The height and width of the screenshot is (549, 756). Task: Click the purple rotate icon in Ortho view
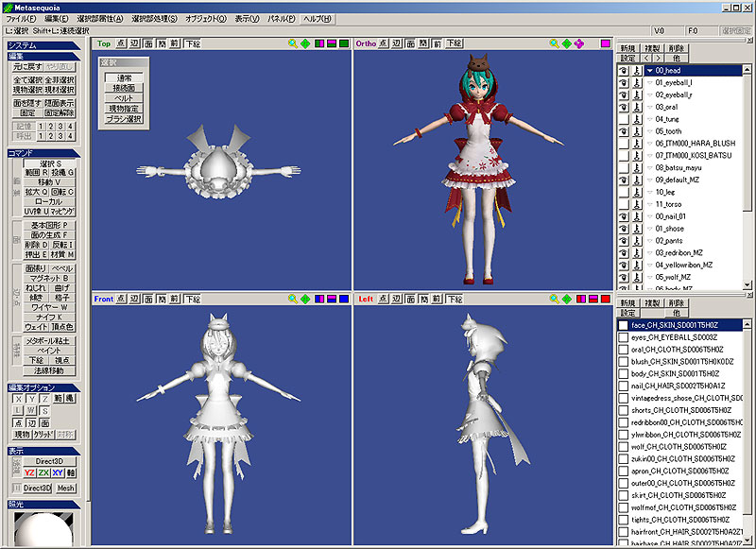pyautogui.click(x=579, y=43)
